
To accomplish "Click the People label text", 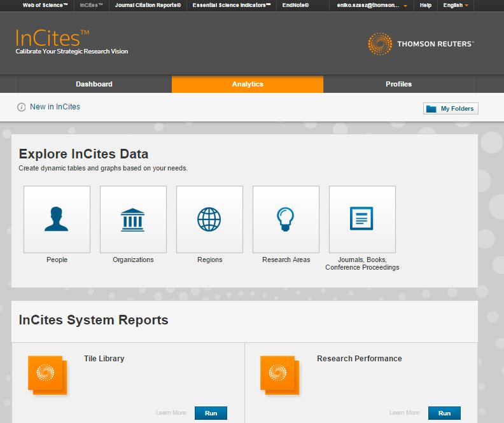I will [57, 260].
